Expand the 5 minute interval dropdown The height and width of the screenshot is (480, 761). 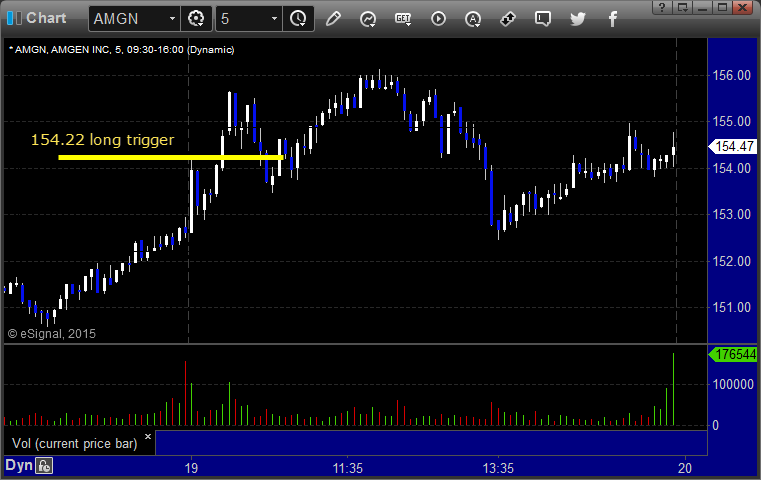274,19
